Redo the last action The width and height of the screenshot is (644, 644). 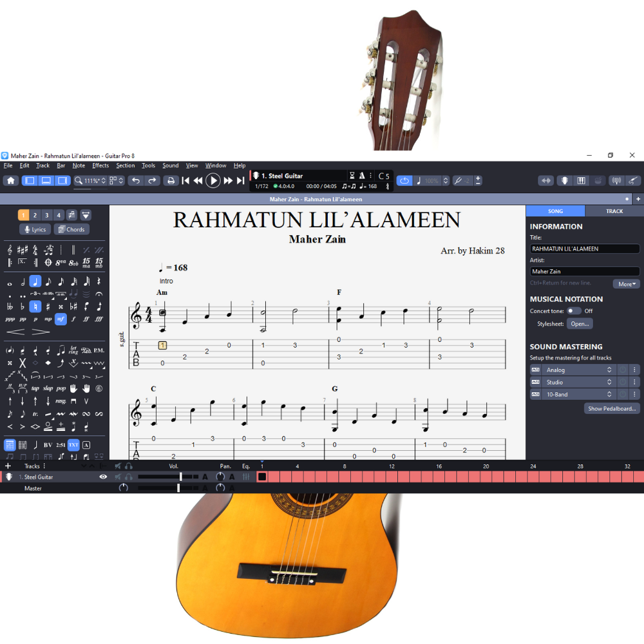(x=152, y=181)
